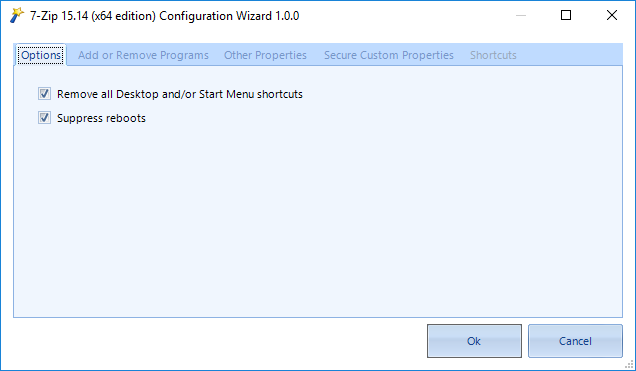The width and height of the screenshot is (636, 371).
Task: Click blank tab strip area after Shortcuts
Action: (x=572, y=55)
